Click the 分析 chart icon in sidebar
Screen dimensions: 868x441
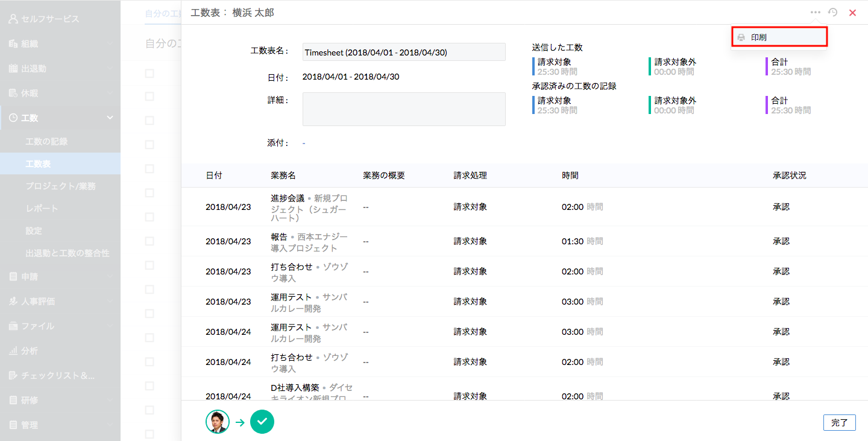pos(13,351)
